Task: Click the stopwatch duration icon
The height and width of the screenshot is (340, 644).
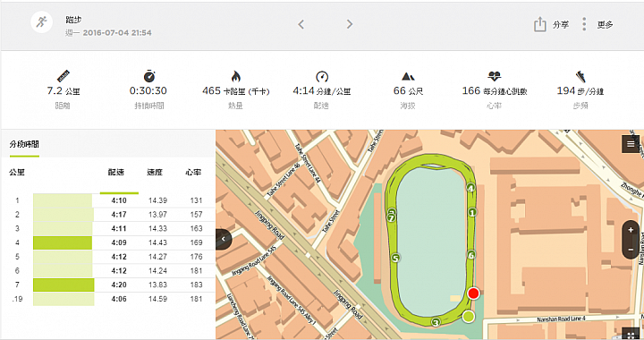Action: click(149, 76)
